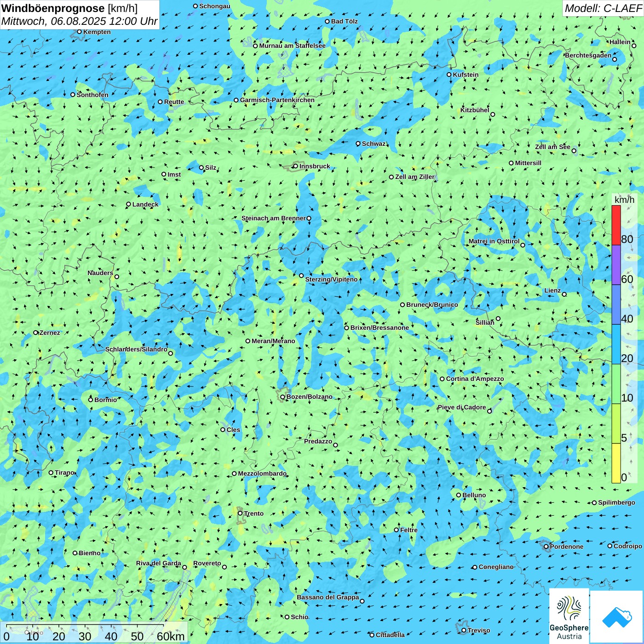Click the Bassano del Grappa label
This screenshot has width=644, height=644.
[328, 597]
